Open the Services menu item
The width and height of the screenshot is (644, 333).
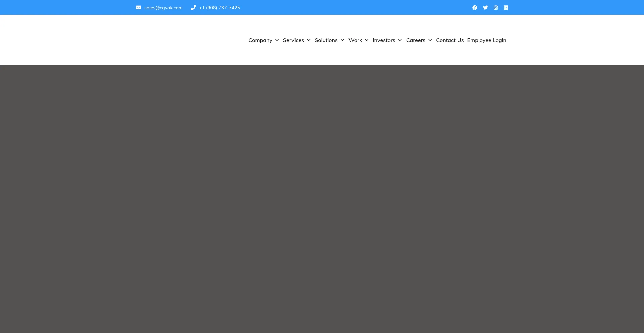coord(293,40)
